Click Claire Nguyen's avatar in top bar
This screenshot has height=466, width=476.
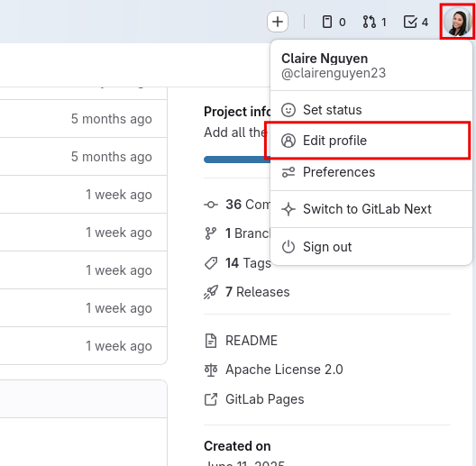(x=457, y=23)
